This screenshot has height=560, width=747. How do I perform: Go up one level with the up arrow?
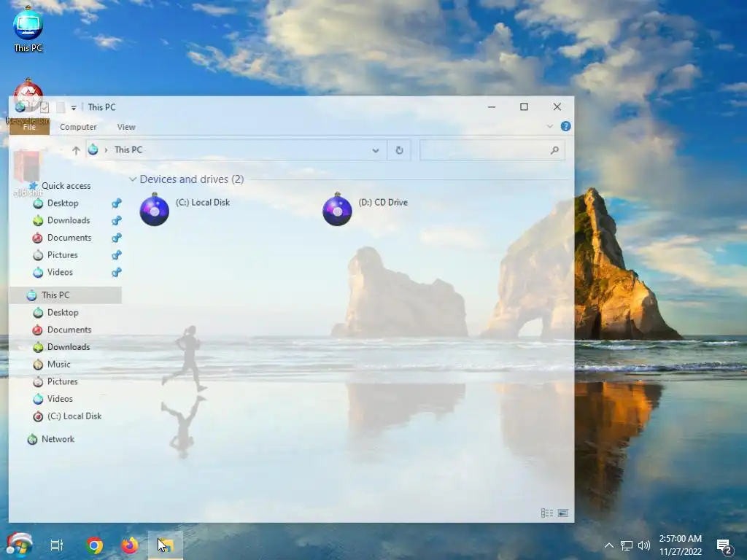click(76, 150)
